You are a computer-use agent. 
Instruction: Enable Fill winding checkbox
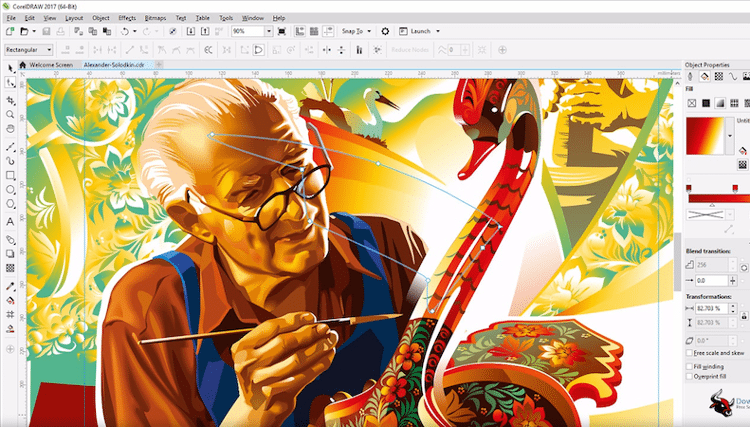click(x=689, y=367)
